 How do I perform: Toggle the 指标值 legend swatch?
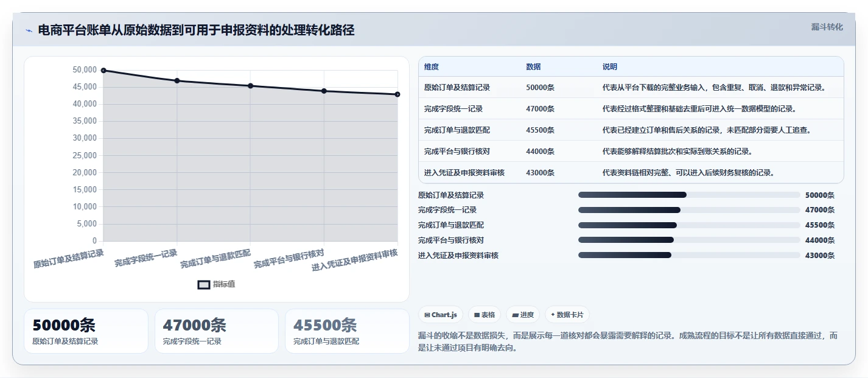point(204,284)
